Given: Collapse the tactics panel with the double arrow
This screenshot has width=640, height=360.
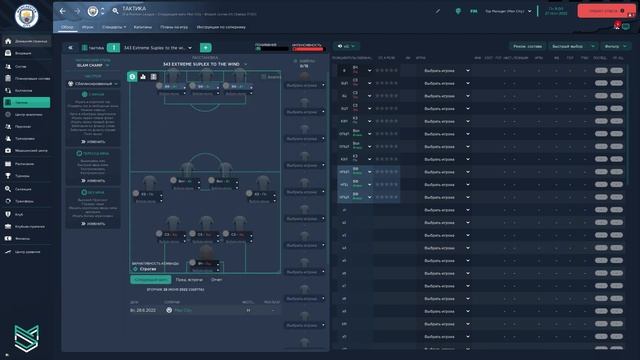Looking at the screenshot, I should pyautogui.click(x=70, y=48).
